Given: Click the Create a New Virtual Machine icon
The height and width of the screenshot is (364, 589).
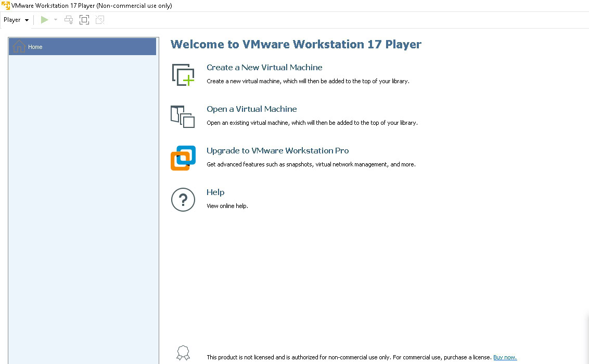Looking at the screenshot, I should 183,75.
